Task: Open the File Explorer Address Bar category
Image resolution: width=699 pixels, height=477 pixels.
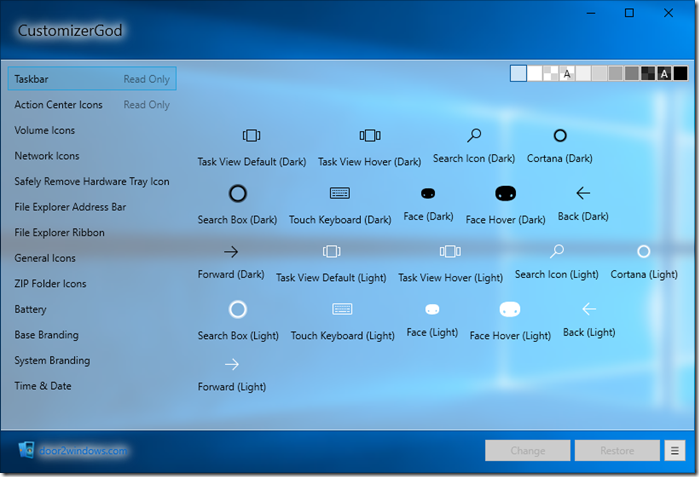Action: point(92,207)
